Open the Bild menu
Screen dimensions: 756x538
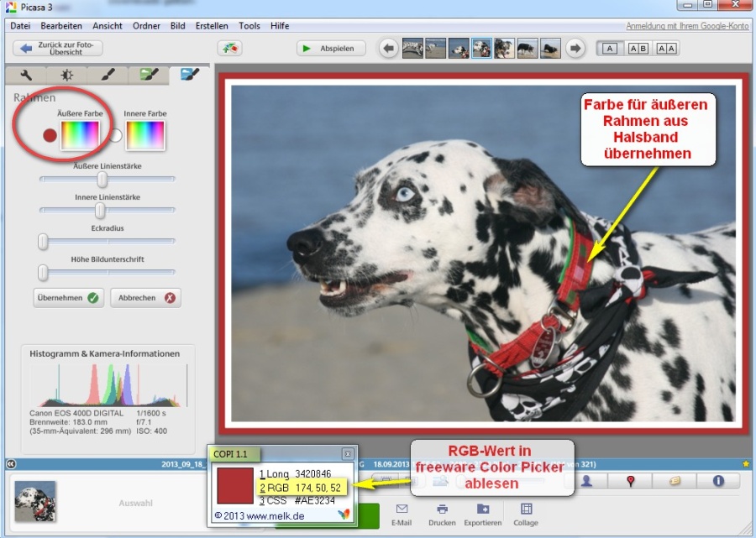point(177,26)
